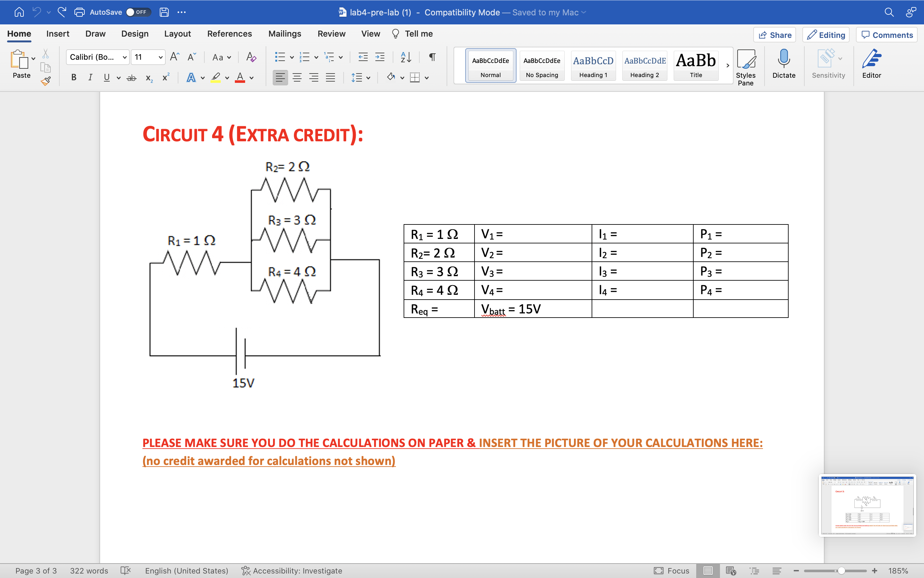Open the Insert ribbon tab
This screenshot has width=924, height=578.
click(x=58, y=34)
